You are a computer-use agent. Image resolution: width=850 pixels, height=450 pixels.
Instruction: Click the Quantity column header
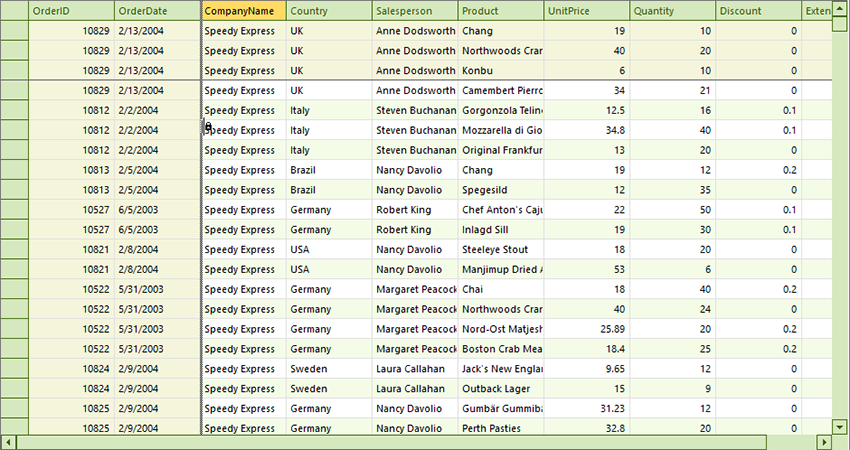pyautogui.click(x=673, y=11)
